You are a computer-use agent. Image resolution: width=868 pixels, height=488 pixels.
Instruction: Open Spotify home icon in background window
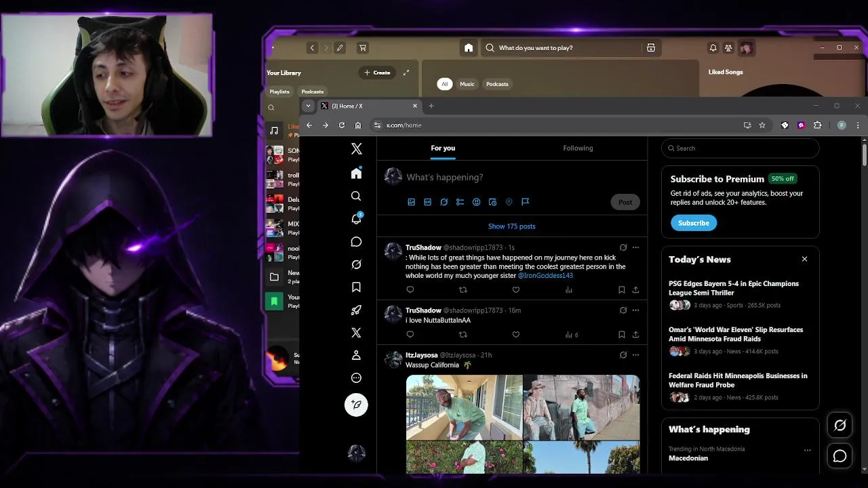click(x=469, y=48)
